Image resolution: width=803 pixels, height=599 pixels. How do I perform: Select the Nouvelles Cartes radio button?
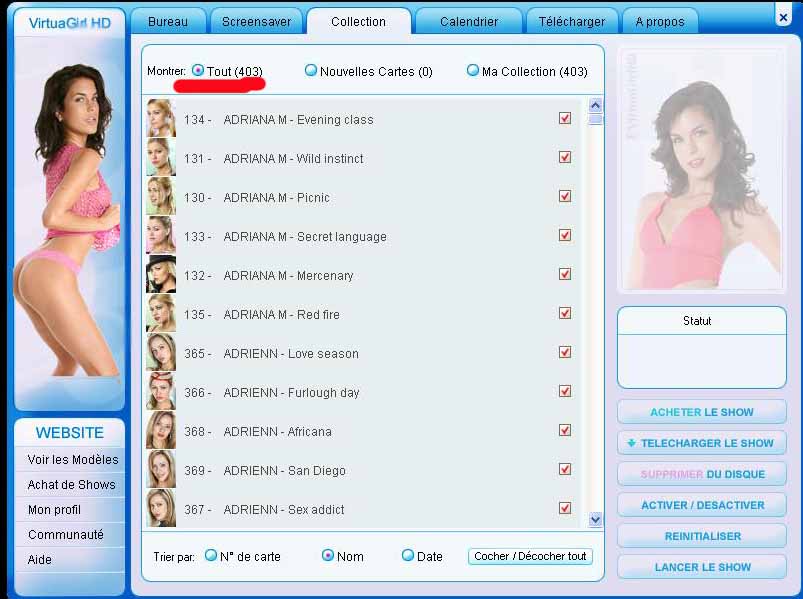pos(311,71)
